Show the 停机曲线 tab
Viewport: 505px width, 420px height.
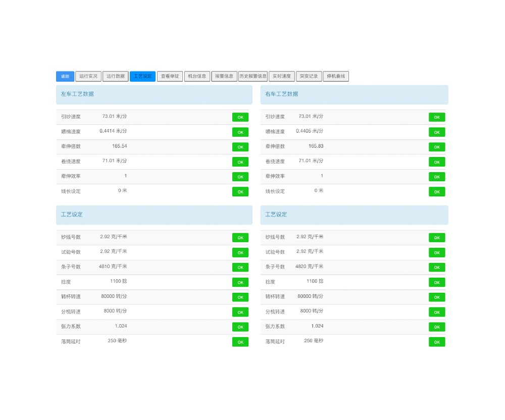pyautogui.click(x=336, y=76)
